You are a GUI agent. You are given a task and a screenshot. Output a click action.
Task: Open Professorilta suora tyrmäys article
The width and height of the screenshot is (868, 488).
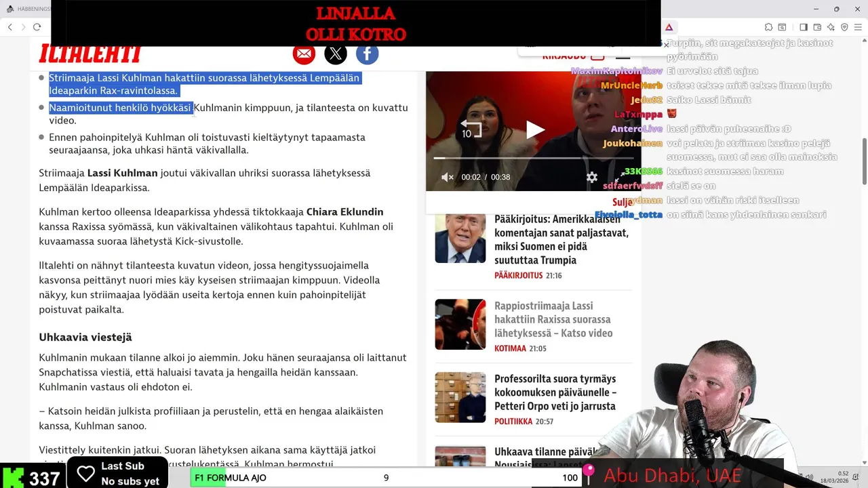point(555,392)
